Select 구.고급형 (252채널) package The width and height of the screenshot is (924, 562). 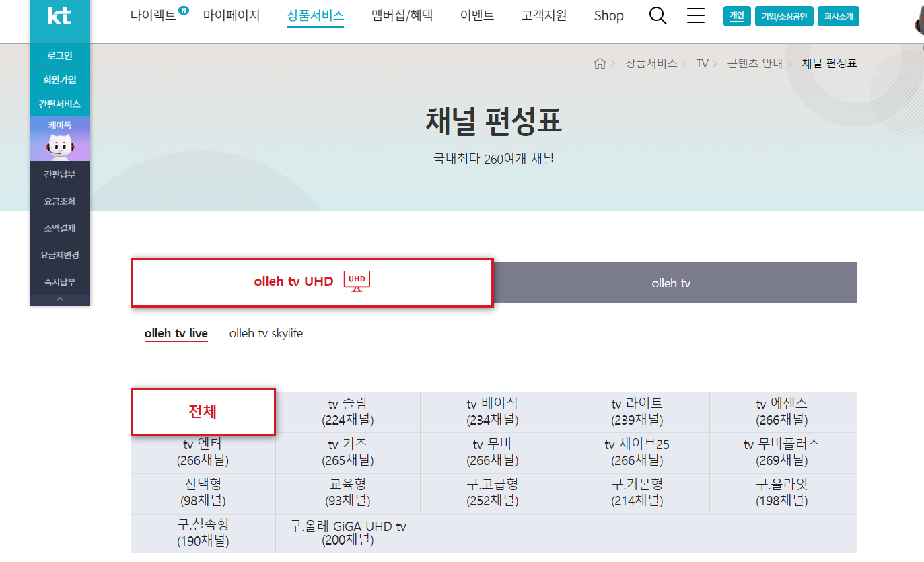click(x=493, y=493)
